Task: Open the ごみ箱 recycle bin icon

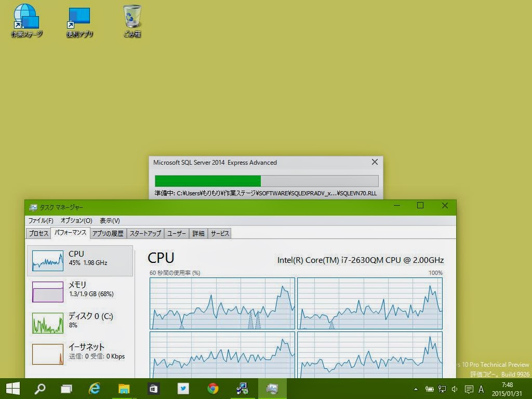Action: 132,20
